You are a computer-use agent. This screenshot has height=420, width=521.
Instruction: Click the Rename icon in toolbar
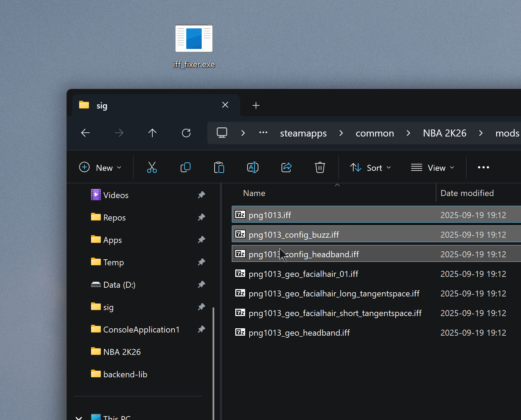252,168
